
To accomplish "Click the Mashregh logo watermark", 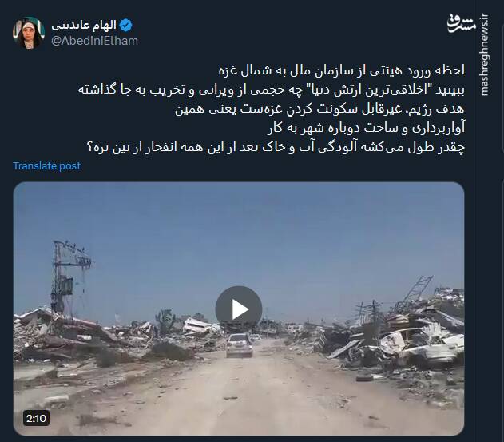I will click(461, 23).
